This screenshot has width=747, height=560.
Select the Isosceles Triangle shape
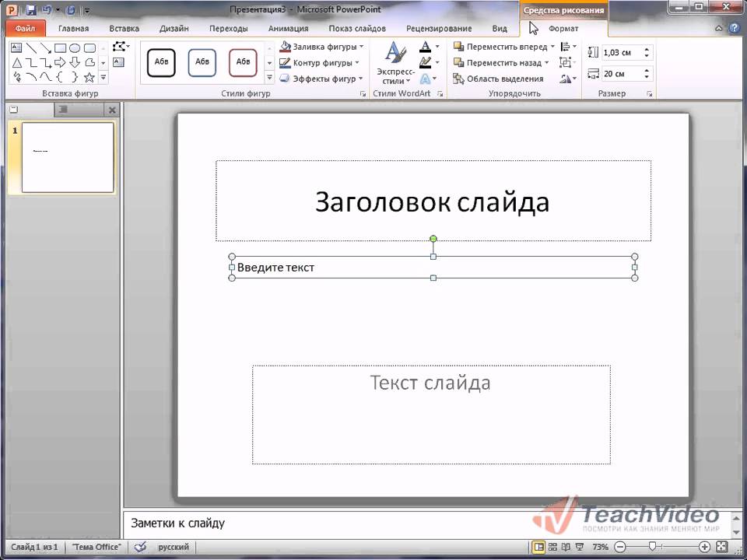tap(16, 62)
